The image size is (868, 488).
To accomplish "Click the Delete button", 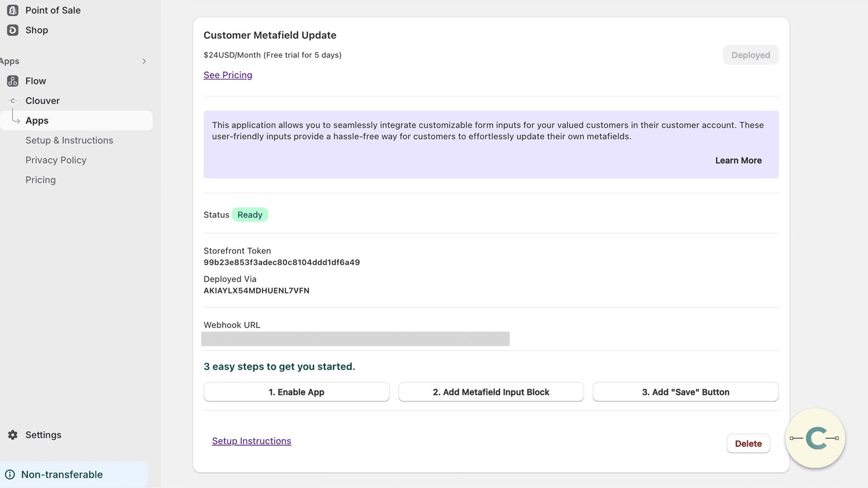I will pos(748,443).
